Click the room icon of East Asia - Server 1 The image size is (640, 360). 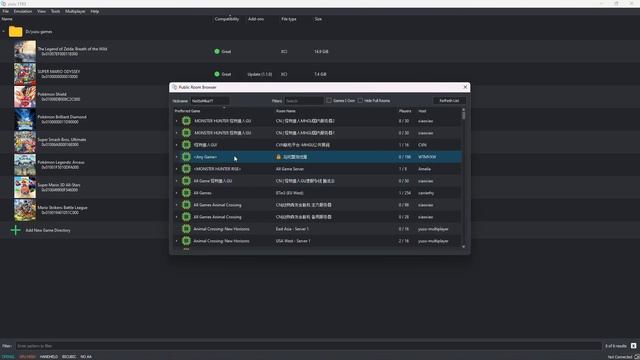(x=186, y=229)
